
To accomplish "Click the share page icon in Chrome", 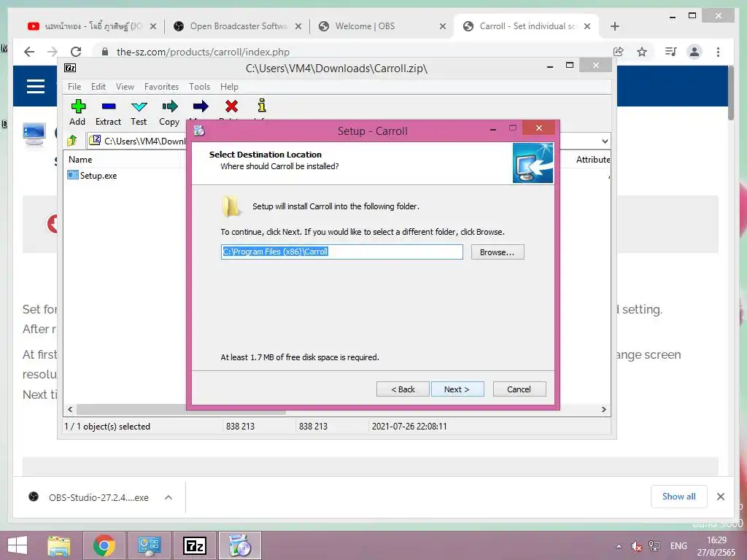I will point(619,52).
